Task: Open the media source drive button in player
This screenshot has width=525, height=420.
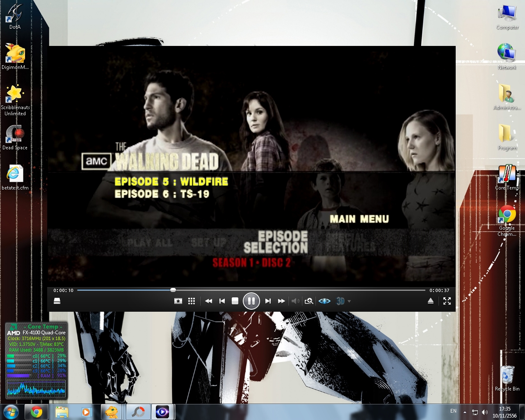Action: pos(57,301)
